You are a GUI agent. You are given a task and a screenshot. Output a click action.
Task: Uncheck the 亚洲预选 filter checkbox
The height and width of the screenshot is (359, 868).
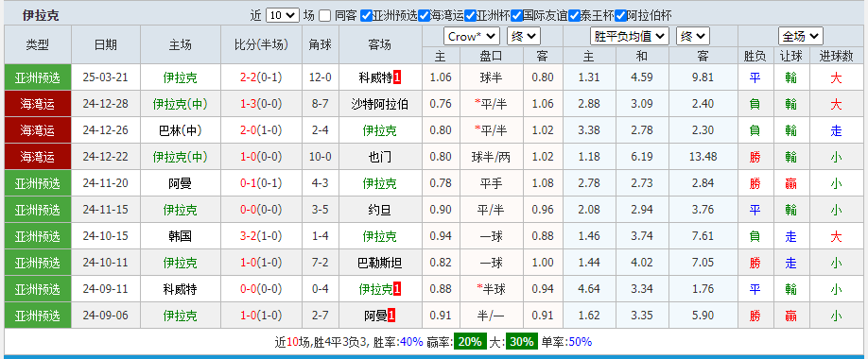coord(366,15)
